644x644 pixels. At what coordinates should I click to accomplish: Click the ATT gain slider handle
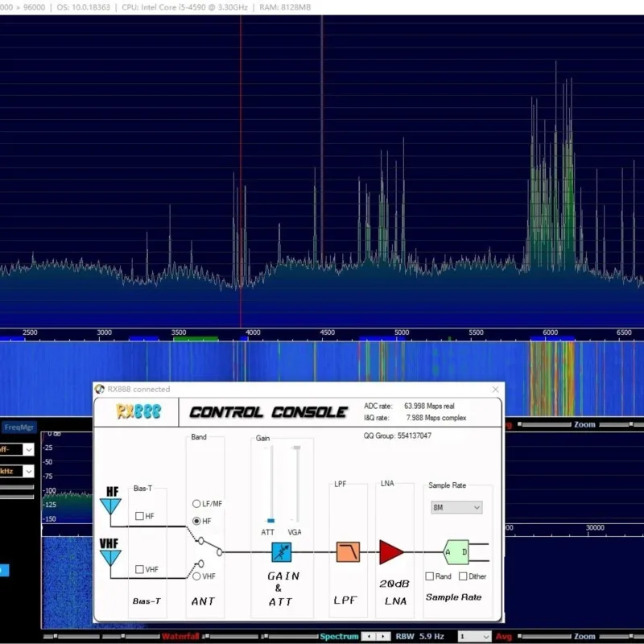tap(270, 520)
